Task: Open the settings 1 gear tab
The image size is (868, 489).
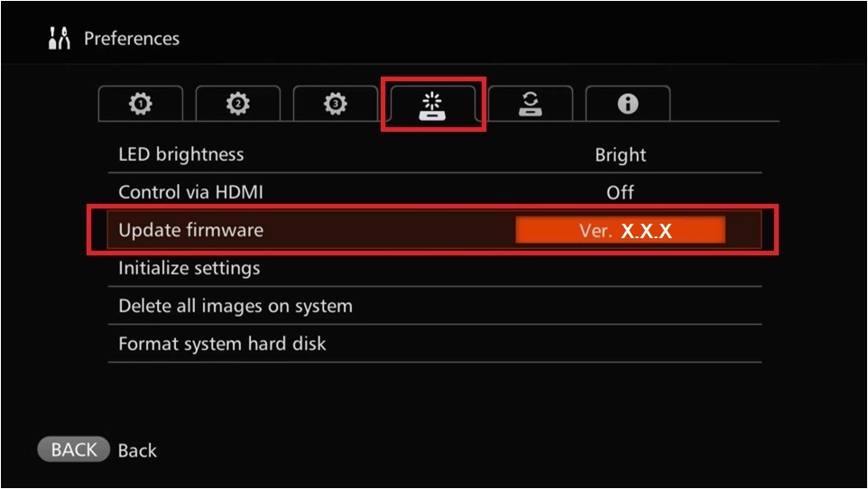Action: [x=141, y=104]
